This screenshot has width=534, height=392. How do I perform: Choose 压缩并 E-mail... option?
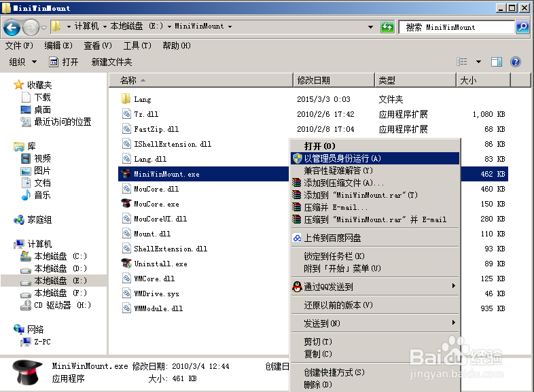(375, 207)
